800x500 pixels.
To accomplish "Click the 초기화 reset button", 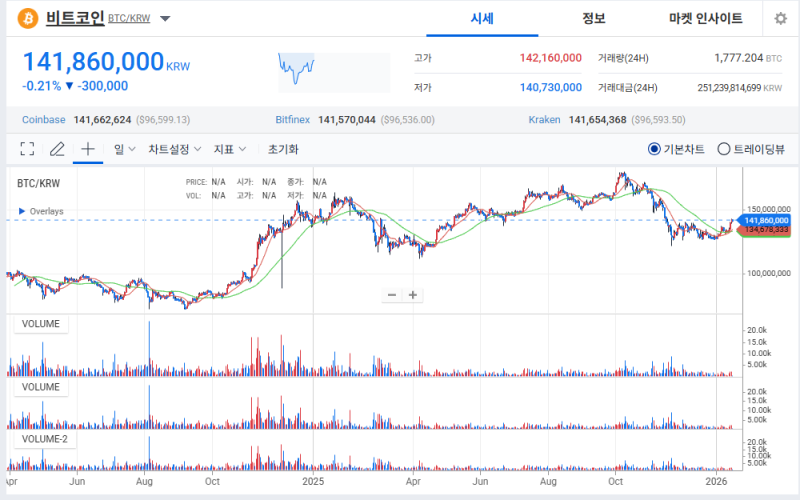I will [283, 149].
